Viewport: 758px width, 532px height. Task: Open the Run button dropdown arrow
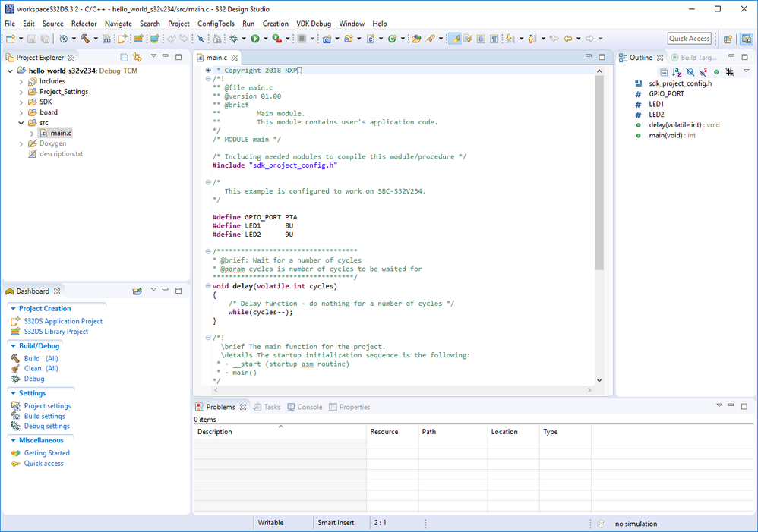point(265,39)
